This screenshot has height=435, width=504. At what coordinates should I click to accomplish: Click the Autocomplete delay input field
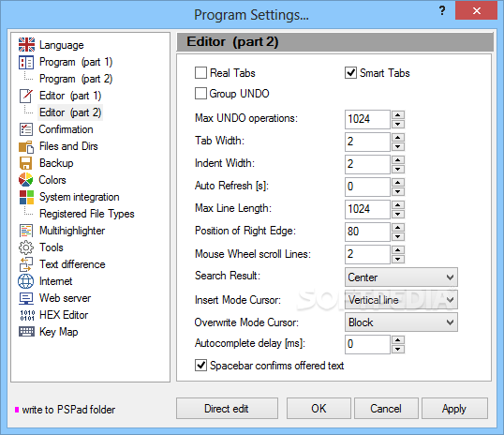pos(368,345)
